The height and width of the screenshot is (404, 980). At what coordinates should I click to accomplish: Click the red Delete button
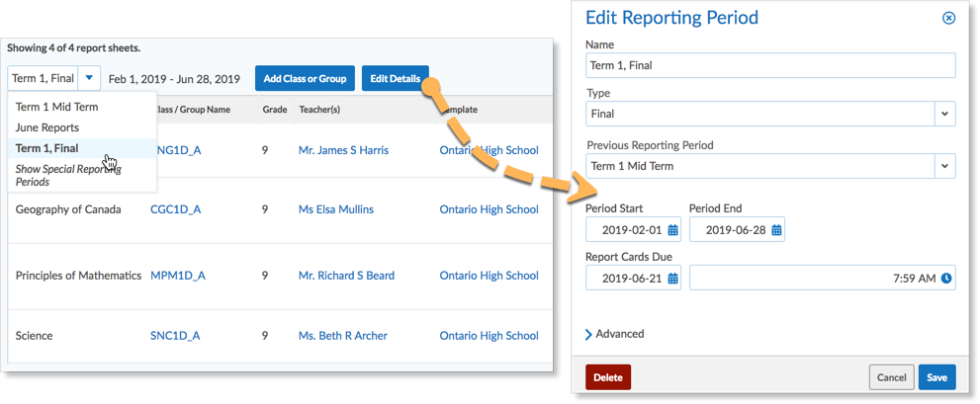point(608,377)
